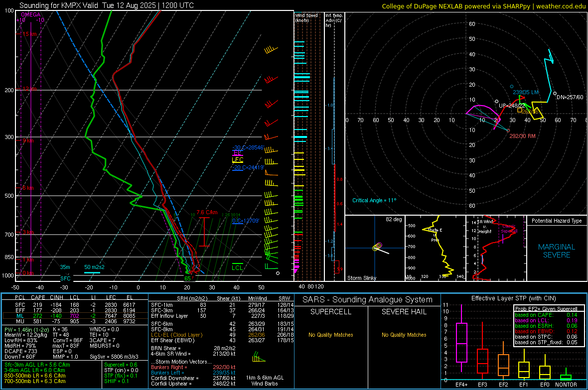The image size is (588, 390).
Task: Click the magenta OMEGA label
Action: pyautogui.click(x=31, y=14)
